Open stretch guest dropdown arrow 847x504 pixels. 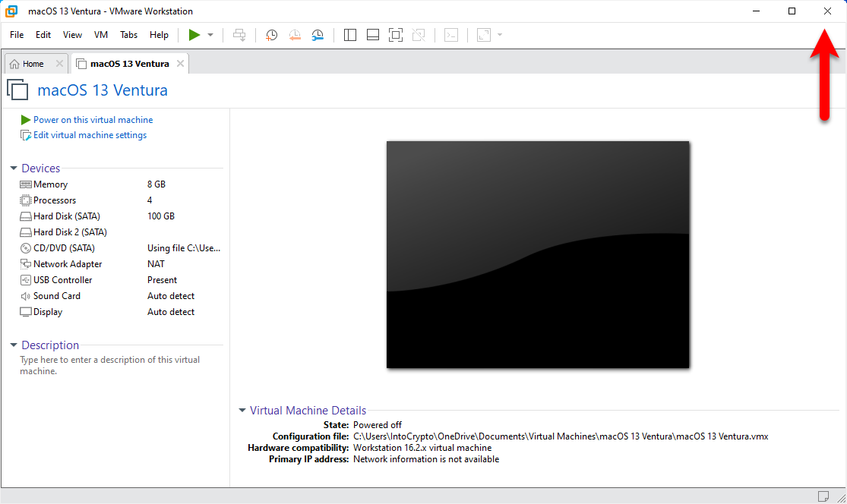[500, 35]
